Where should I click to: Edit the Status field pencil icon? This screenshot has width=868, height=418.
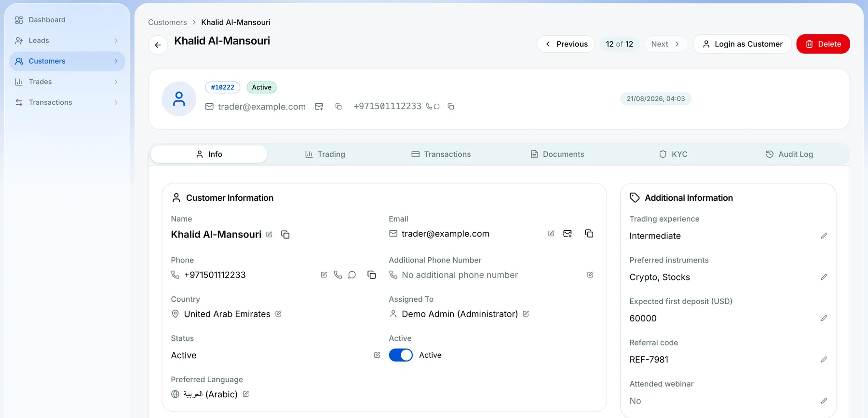pyautogui.click(x=377, y=355)
